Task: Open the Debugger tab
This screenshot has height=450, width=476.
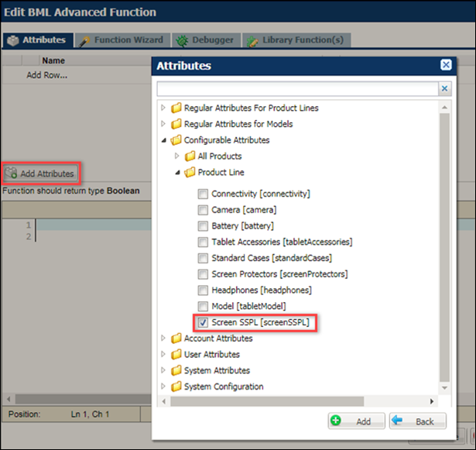Action: (x=207, y=40)
